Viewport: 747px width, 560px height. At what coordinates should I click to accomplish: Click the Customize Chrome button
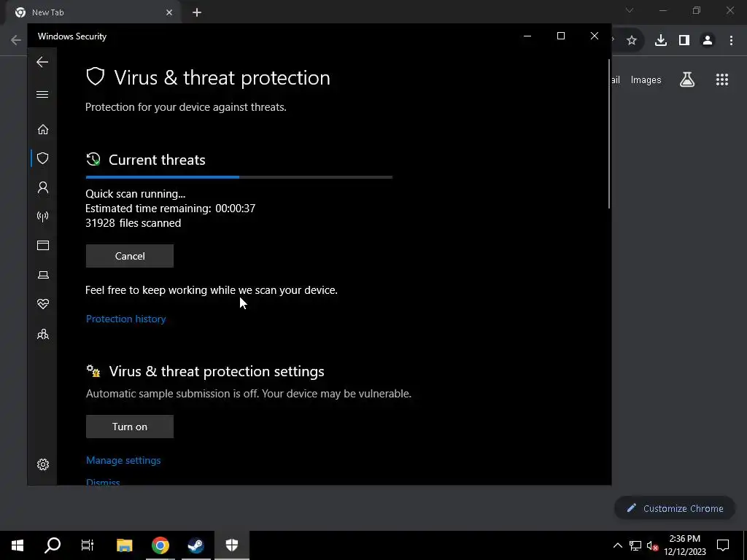[x=675, y=508]
